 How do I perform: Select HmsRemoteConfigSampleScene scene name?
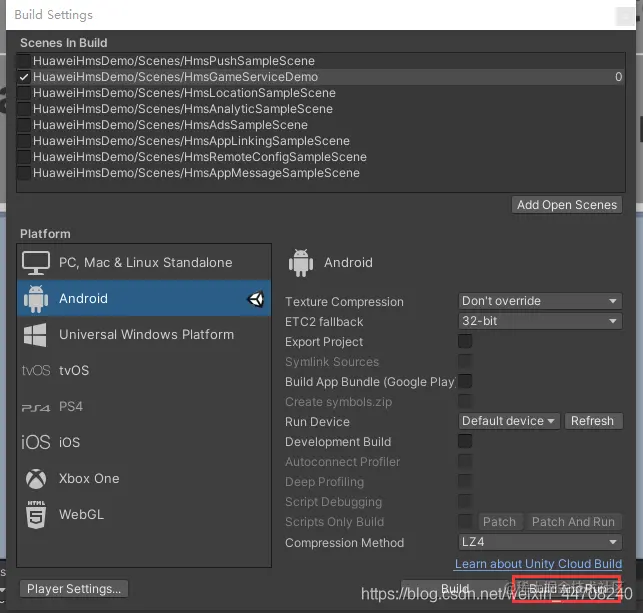200,157
